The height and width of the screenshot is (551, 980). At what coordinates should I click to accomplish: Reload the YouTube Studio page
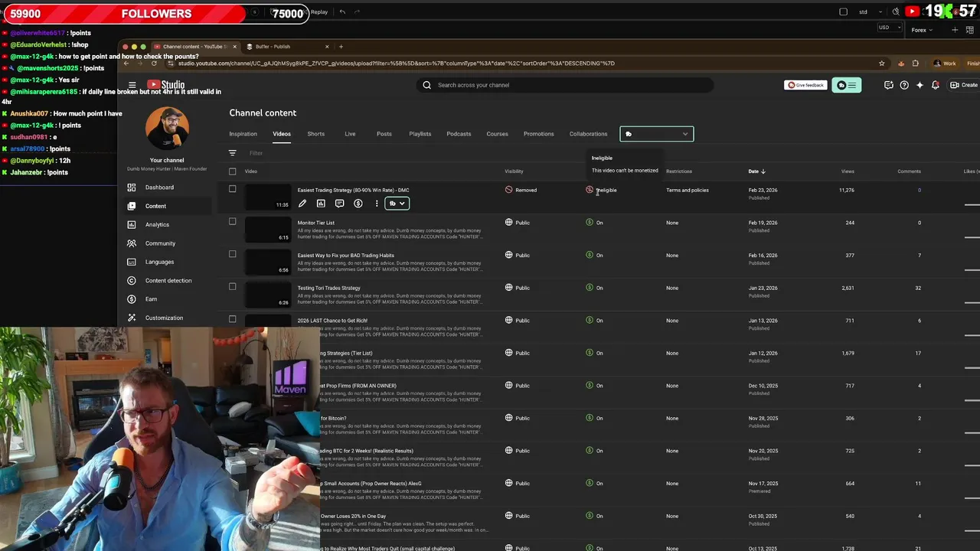pos(154,64)
